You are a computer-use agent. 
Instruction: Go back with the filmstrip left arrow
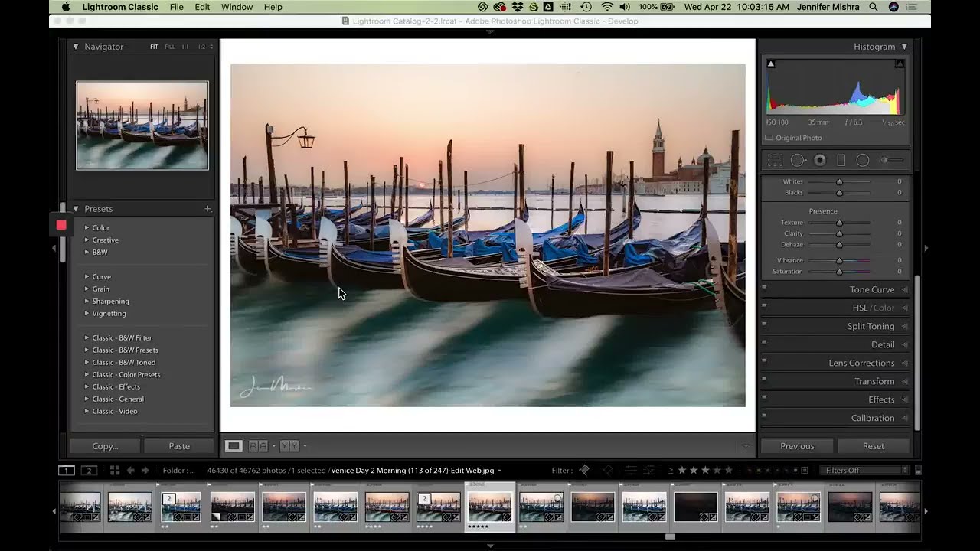pyautogui.click(x=131, y=470)
